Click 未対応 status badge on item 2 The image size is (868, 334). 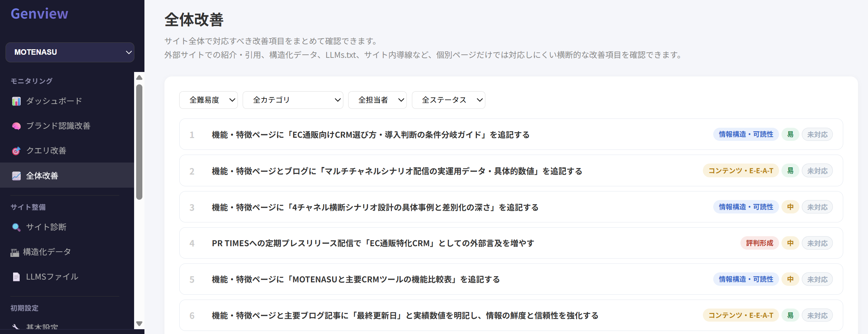click(817, 171)
